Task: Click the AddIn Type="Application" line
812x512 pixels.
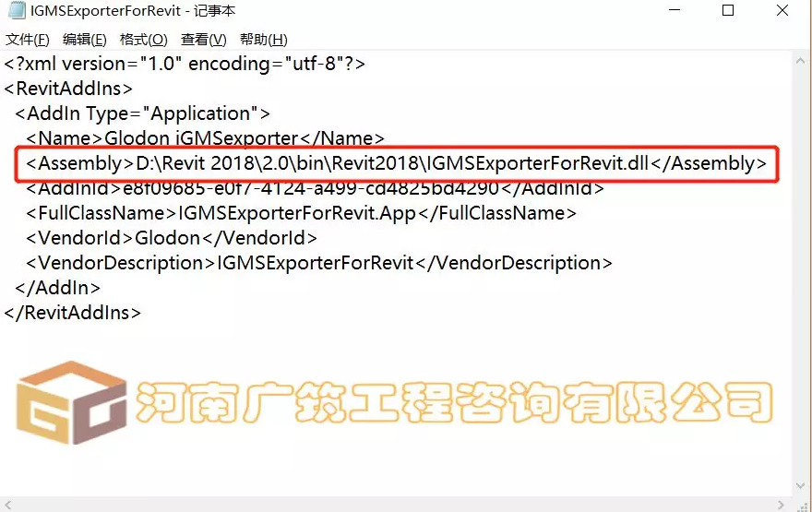Action: [142, 113]
